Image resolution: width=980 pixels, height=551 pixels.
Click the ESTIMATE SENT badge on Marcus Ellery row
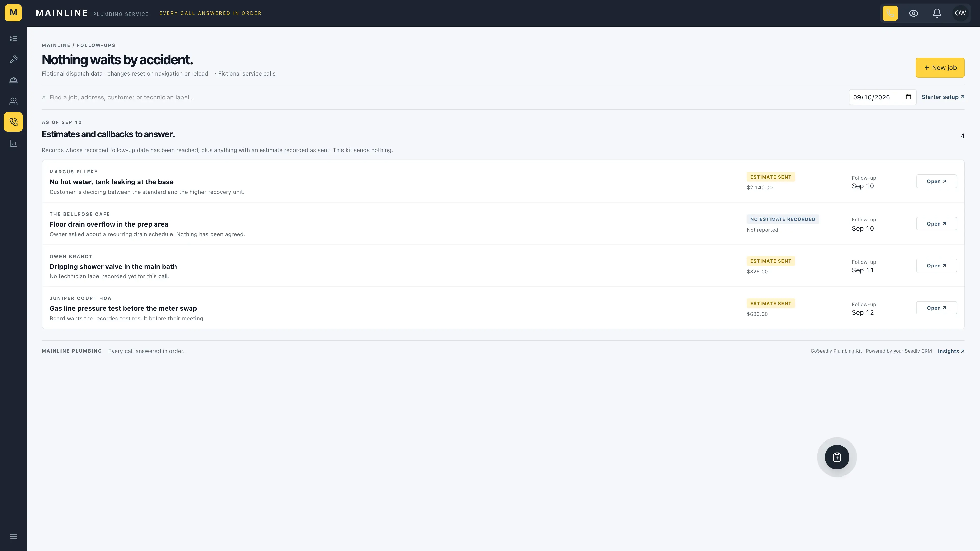click(x=771, y=177)
